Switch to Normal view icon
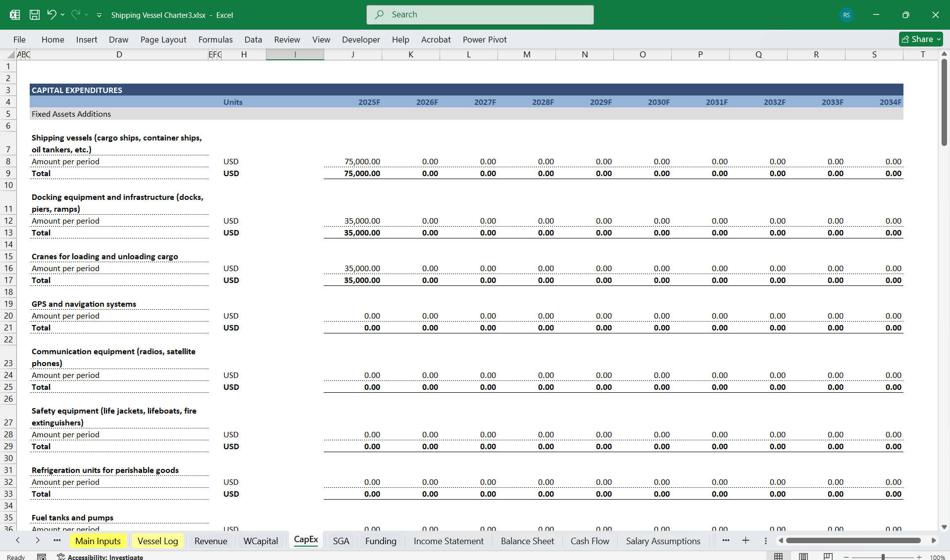This screenshot has width=950, height=560. 778,557
